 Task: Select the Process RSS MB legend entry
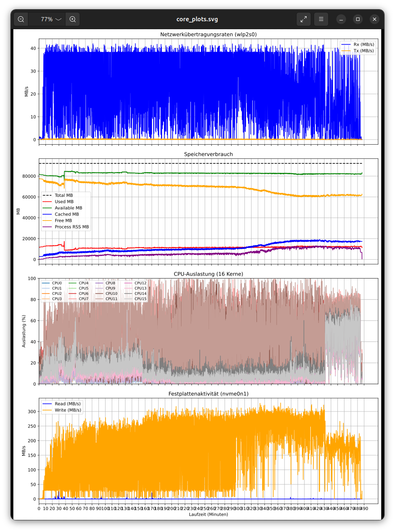[x=66, y=227]
